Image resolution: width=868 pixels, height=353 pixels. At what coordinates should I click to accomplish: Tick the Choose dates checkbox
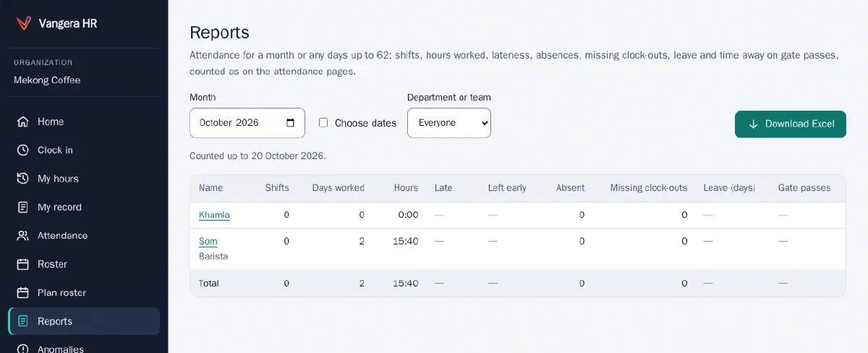pyautogui.click(x=323, y=123)
